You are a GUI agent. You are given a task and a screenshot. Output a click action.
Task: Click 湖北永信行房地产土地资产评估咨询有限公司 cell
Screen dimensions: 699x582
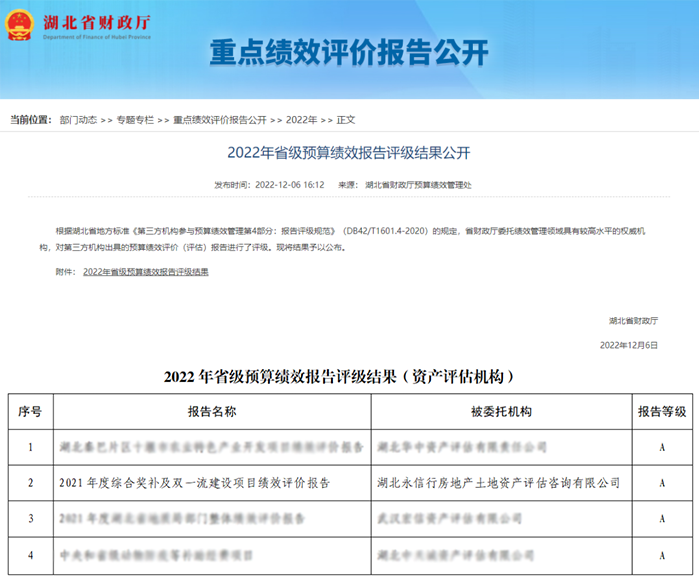502,483
